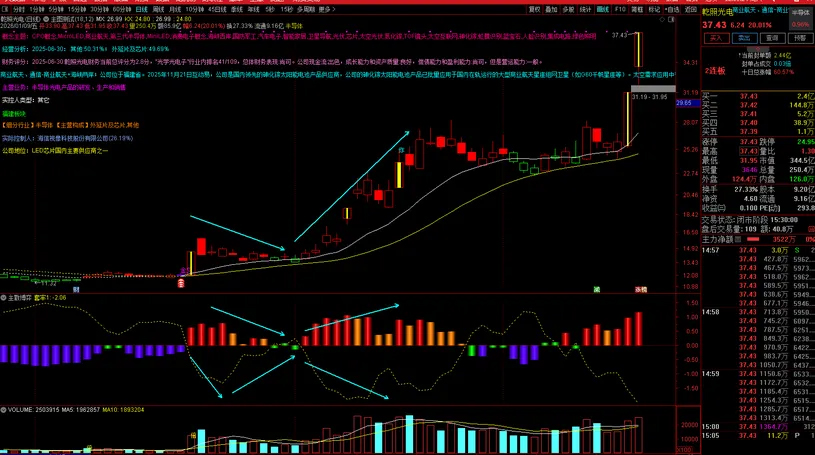Click the 标记 mark button
The image size is (815, 455).
point(654,9)
